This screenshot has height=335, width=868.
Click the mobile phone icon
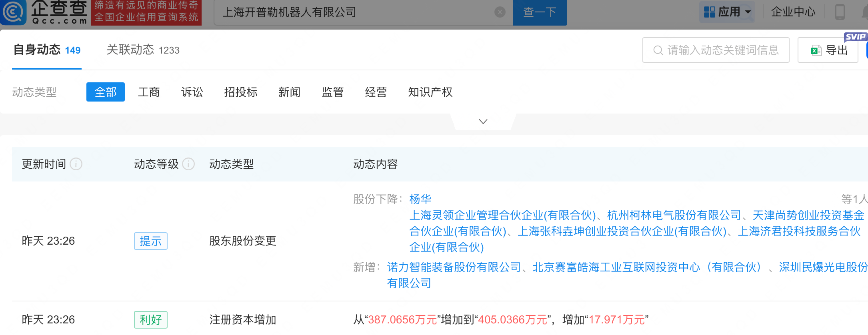tap(840, 12)
